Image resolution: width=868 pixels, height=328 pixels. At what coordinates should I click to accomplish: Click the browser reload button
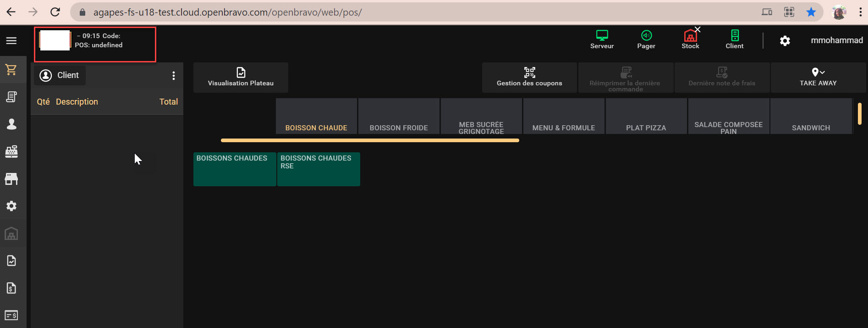(x=55, y=12)
